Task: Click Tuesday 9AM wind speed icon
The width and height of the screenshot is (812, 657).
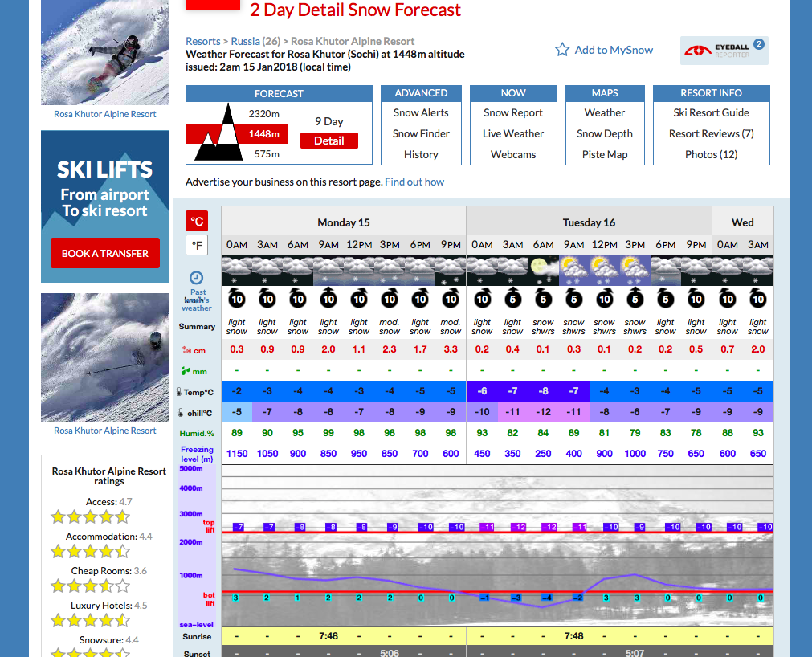Action: 573,298
